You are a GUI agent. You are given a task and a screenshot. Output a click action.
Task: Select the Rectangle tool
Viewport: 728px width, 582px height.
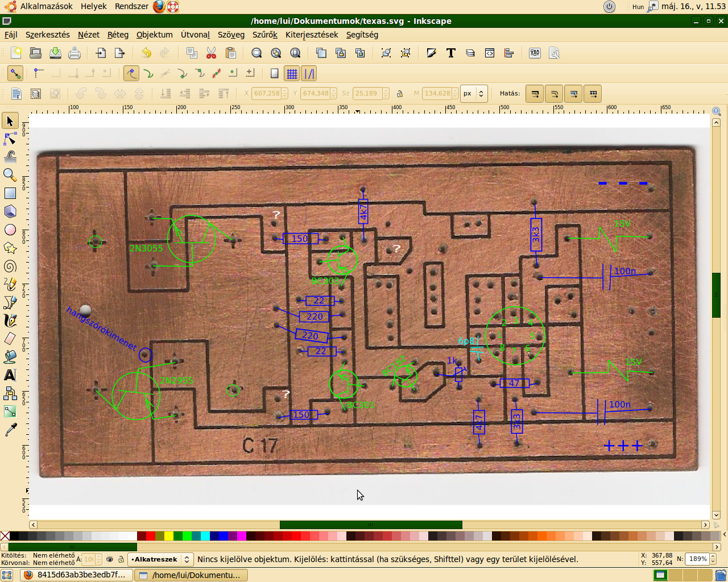(10, 193)
